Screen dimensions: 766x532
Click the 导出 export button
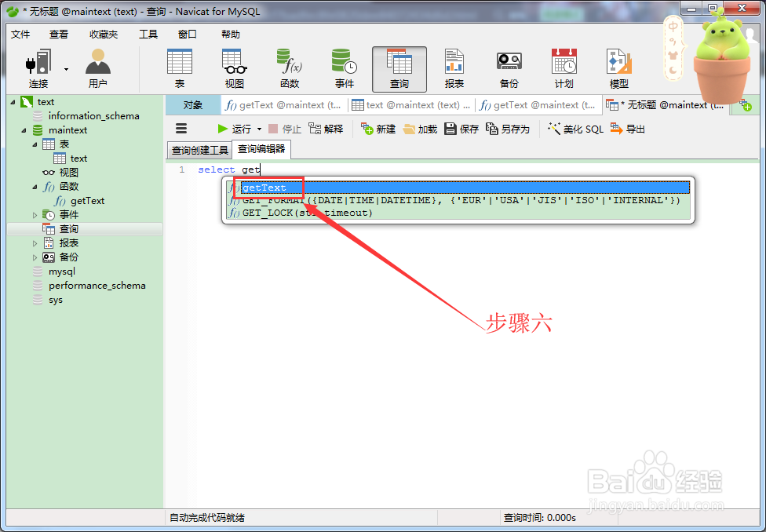coord(628,129)
